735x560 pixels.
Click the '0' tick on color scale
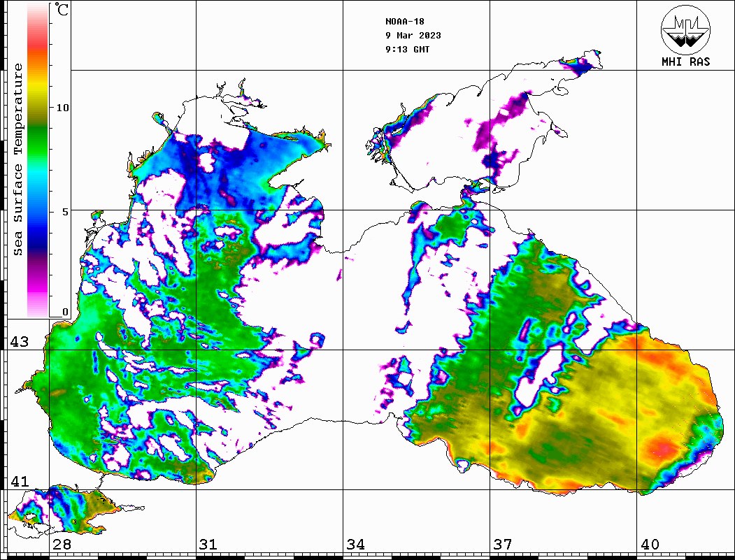pyautogui.click(x=65, y=312)
